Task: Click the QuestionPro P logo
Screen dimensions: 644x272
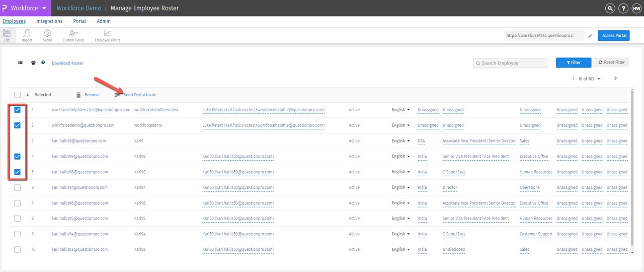Action: (5, 8)
